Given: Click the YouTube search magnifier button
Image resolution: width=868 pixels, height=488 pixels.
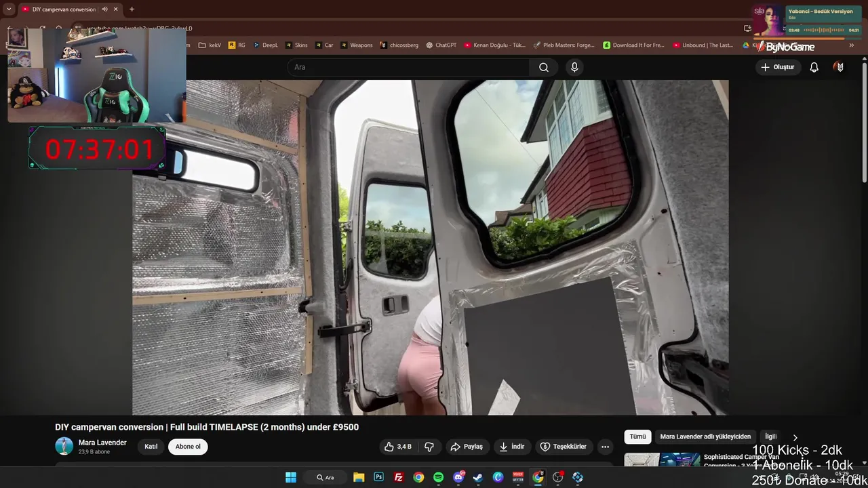Looking at the screenshot, I should [x=544, y=67].
